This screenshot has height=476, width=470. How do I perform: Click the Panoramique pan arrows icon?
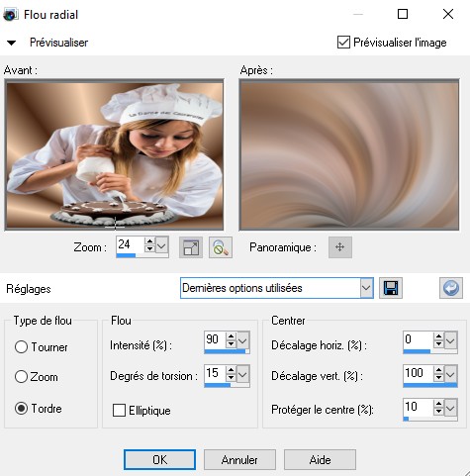coord(340,247)
